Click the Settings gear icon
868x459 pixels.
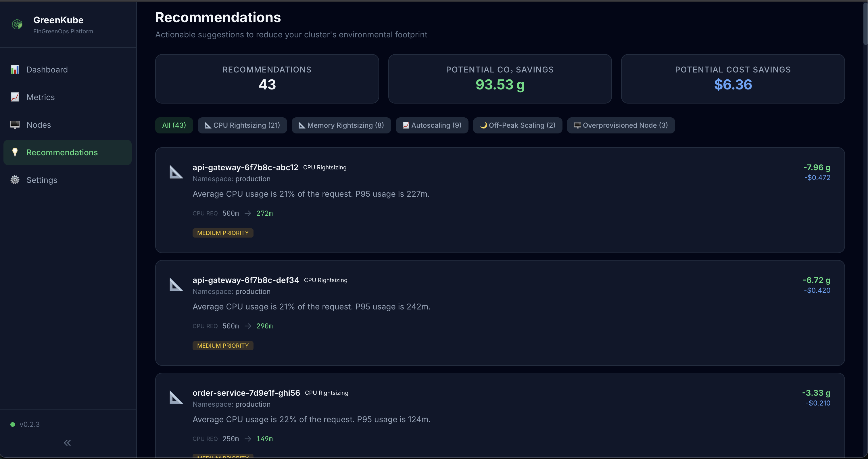coord(15,180)
